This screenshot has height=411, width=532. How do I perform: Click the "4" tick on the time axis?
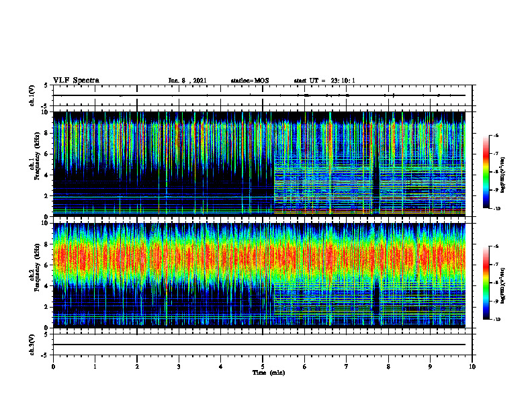click(221, 367)
